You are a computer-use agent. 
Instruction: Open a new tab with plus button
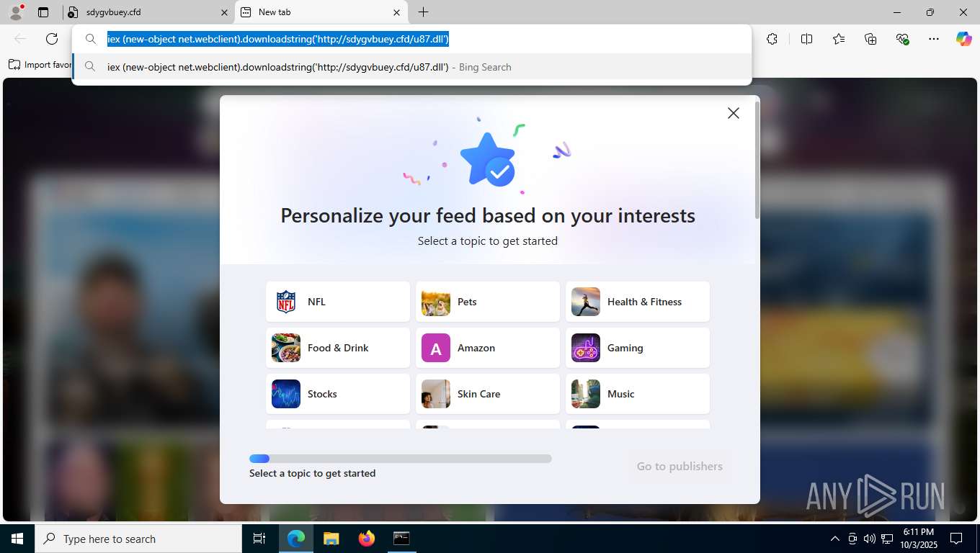pyautogui.click(x=423, y=12)
